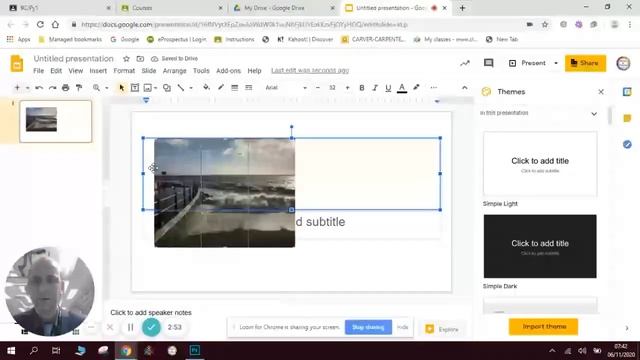Open the Format menu
This screenshot has width=640, height=360.
(x=124, y=71)
